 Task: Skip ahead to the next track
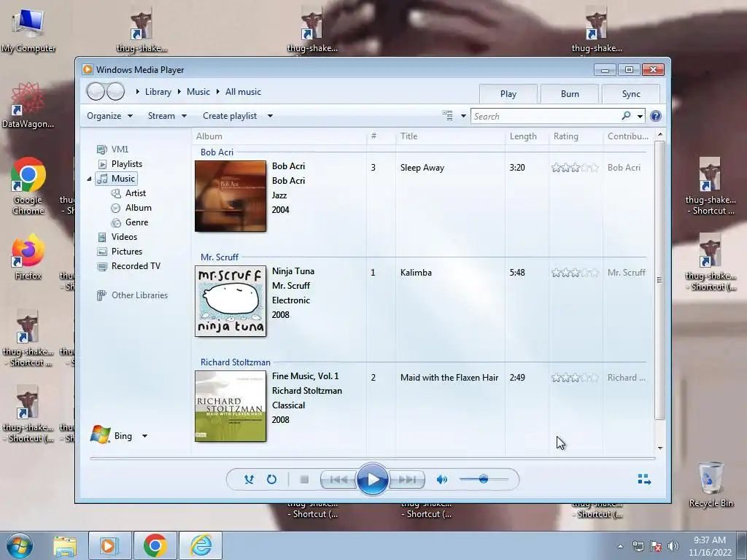point(406,480)
